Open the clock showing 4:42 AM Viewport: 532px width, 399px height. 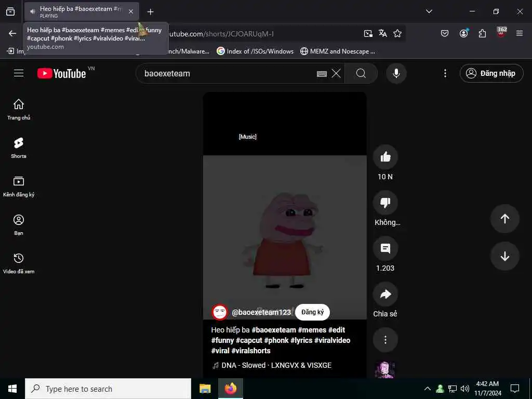point(487,389)
